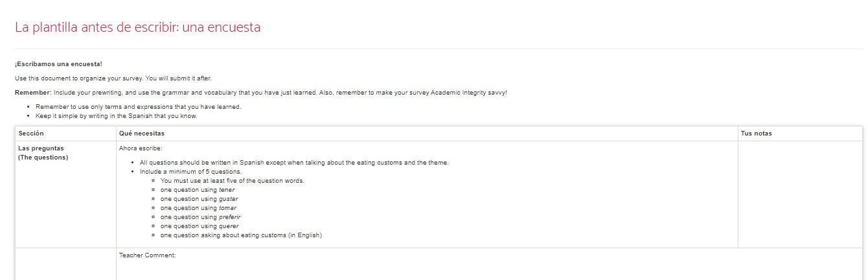
Task: Click the 'Remember:' bold instruction line
Action: click(261, 93)
